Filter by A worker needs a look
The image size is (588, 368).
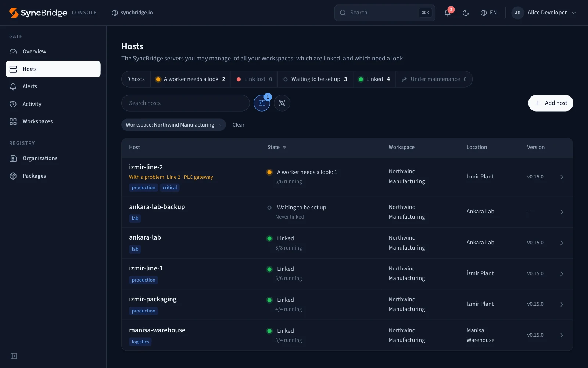coord(191,79)
